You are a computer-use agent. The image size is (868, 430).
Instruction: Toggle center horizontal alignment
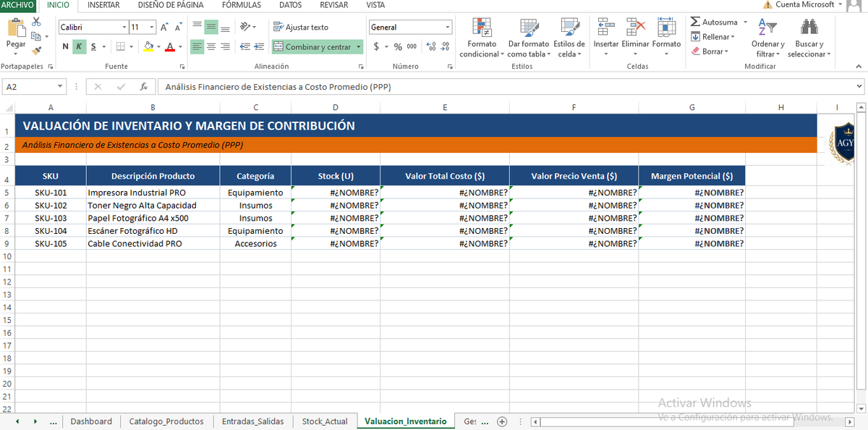tap(211, 47)
